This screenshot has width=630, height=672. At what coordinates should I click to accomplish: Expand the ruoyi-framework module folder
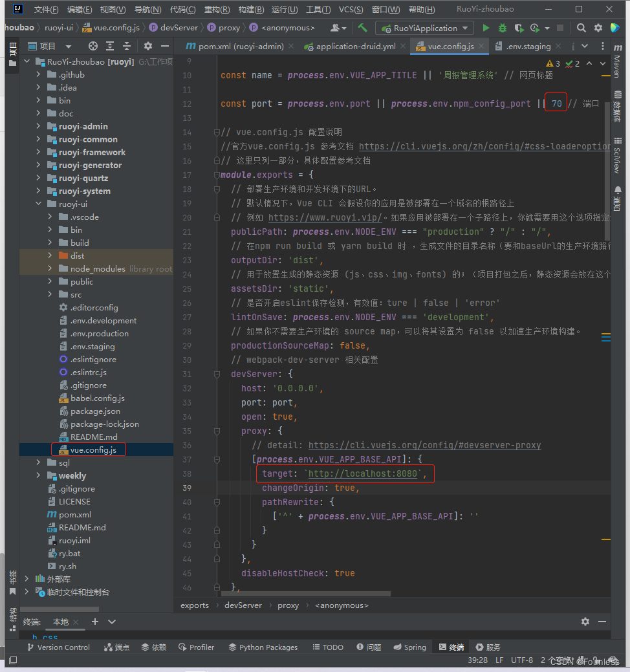point(38,152)
